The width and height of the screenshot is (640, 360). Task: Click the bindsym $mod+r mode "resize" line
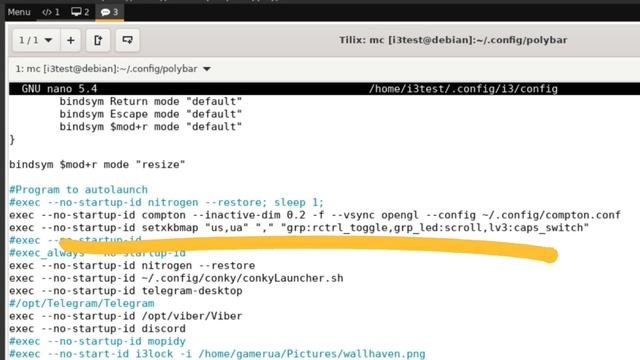click(x=97, y=164)
